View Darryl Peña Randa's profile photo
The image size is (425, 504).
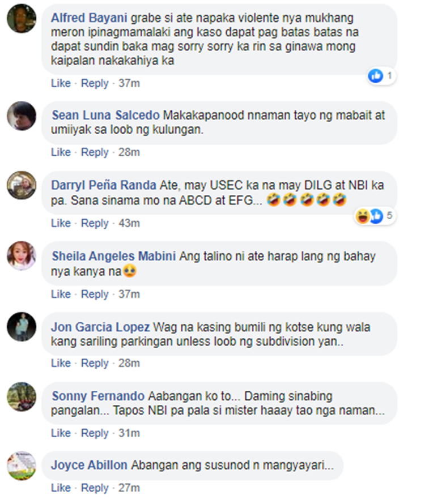tap(22, 186)
